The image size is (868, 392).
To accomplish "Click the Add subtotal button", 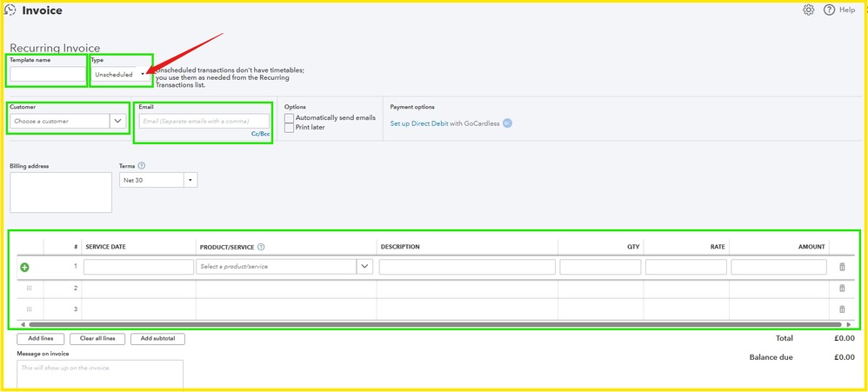I will point(157,339).
